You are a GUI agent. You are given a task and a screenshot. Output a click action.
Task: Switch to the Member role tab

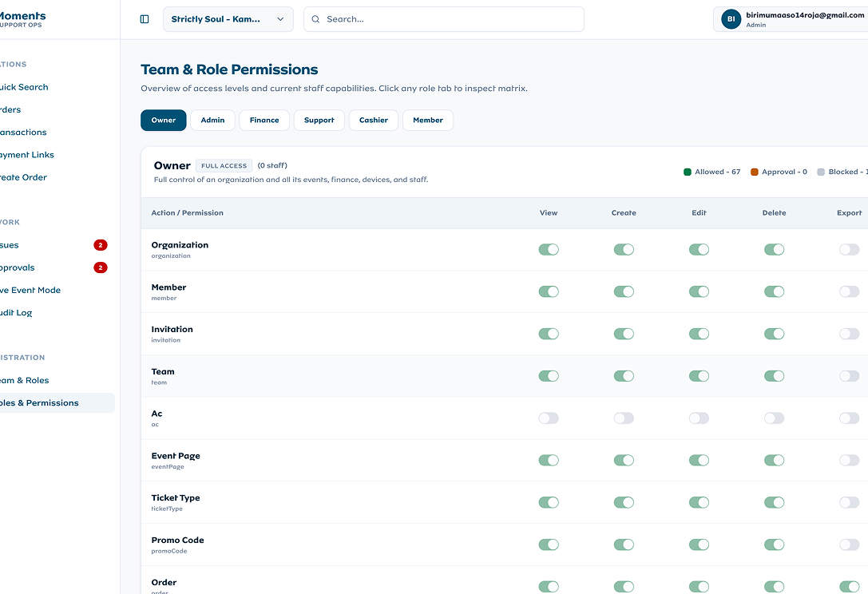point(428,120)
